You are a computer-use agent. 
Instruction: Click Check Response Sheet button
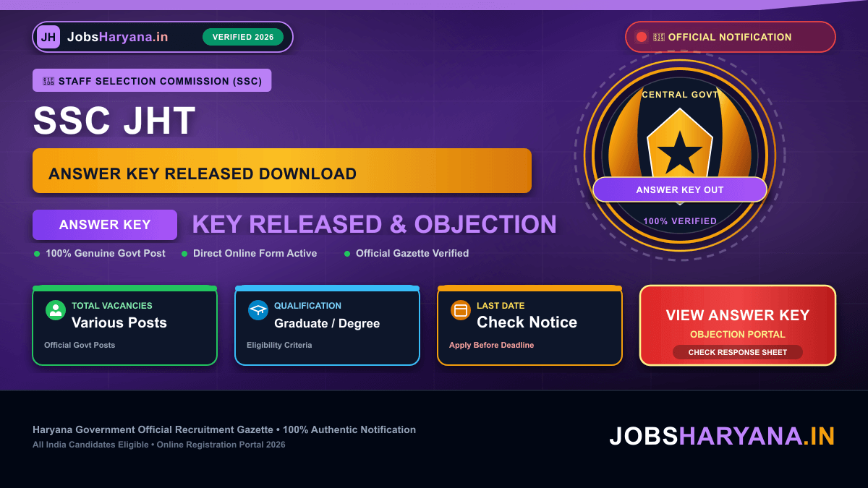click(x=738, y=352)
